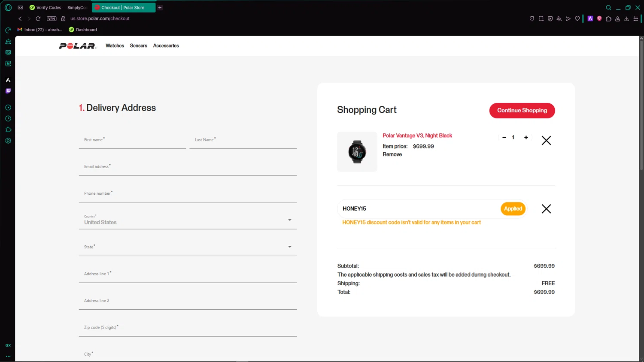Open the Pinboards pin icon

[532, 18]
